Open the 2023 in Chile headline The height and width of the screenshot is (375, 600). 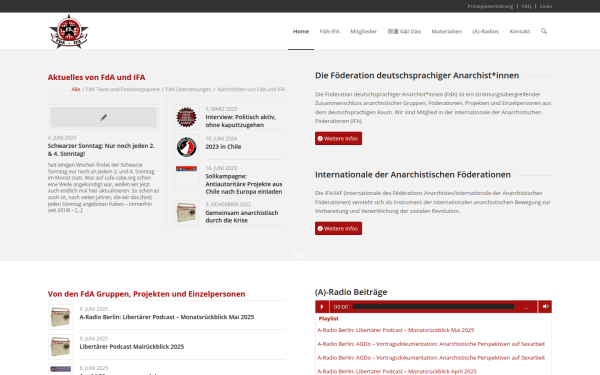pos(223,147)
